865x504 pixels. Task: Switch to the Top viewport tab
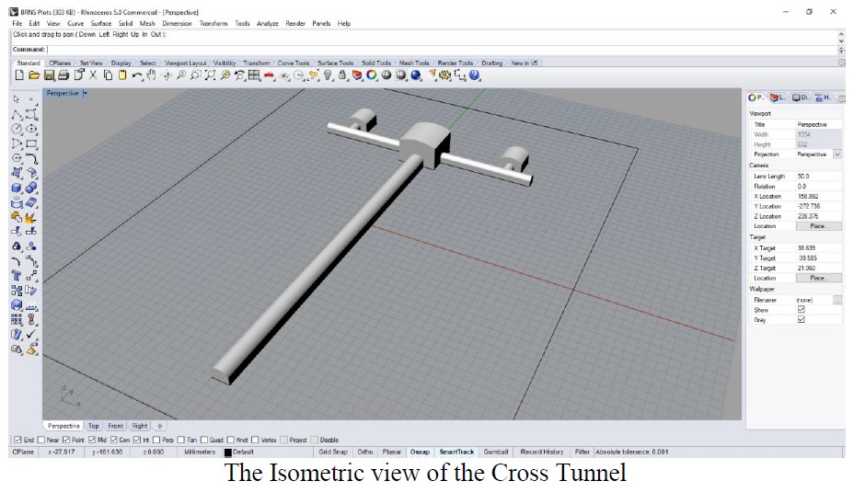(94, 426)
